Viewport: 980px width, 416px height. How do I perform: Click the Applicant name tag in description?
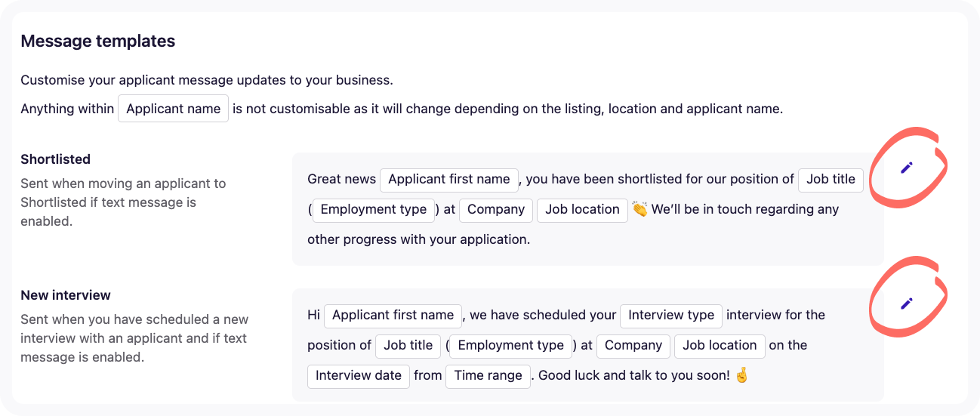point(173,109)
